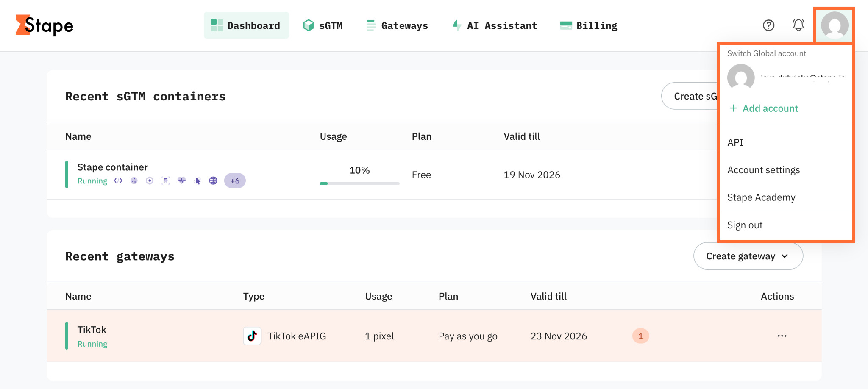Click the cursor click power-up icon
The height and width of the screenshot is (389, 868).
(x=198, y=181)
